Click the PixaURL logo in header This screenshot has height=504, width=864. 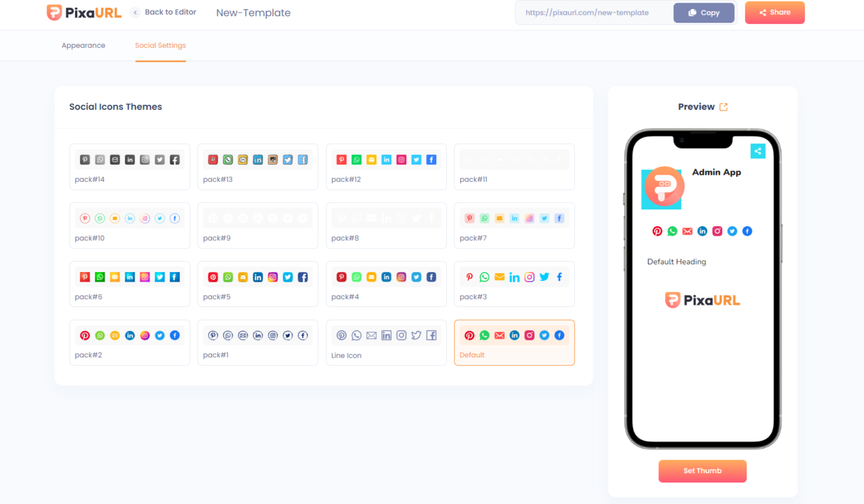click(84, 12)
